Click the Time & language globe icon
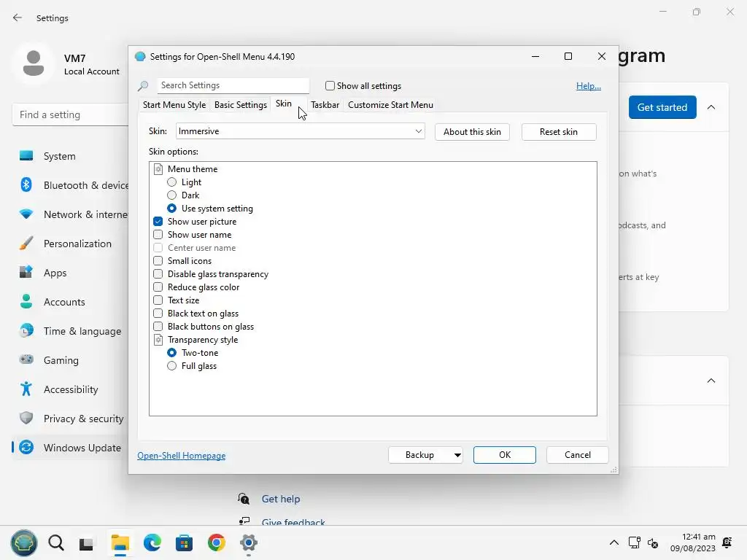This screenshot has width=747, height=560. [26, 330]
